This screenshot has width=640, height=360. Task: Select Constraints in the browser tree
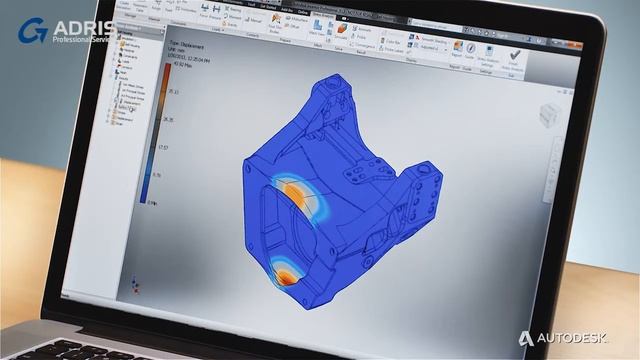[x=128, y=56]
